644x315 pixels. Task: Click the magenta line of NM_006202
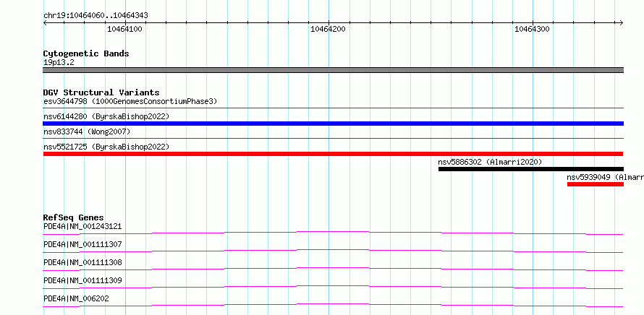pos(333,305)
